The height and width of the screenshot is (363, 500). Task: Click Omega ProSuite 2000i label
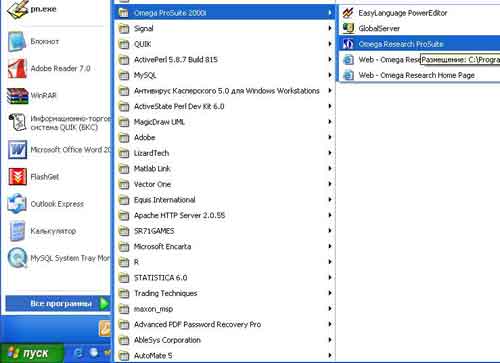tap(170, 13)
